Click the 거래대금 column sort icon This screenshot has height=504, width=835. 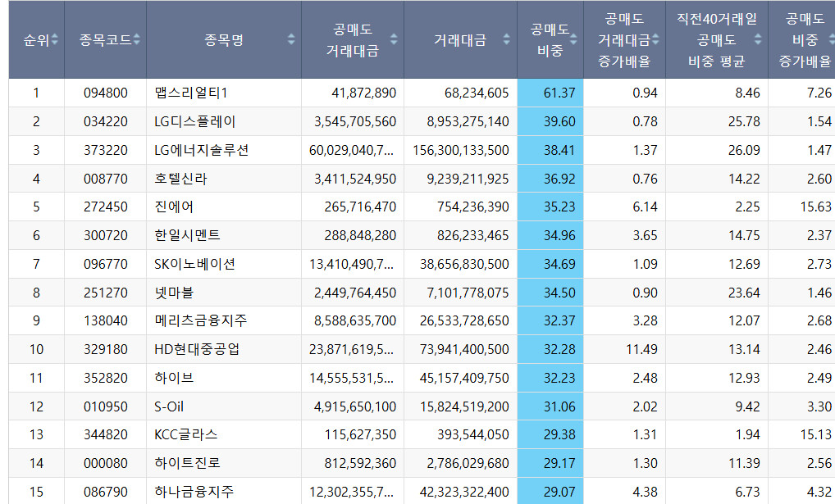[x=507, y=39]
